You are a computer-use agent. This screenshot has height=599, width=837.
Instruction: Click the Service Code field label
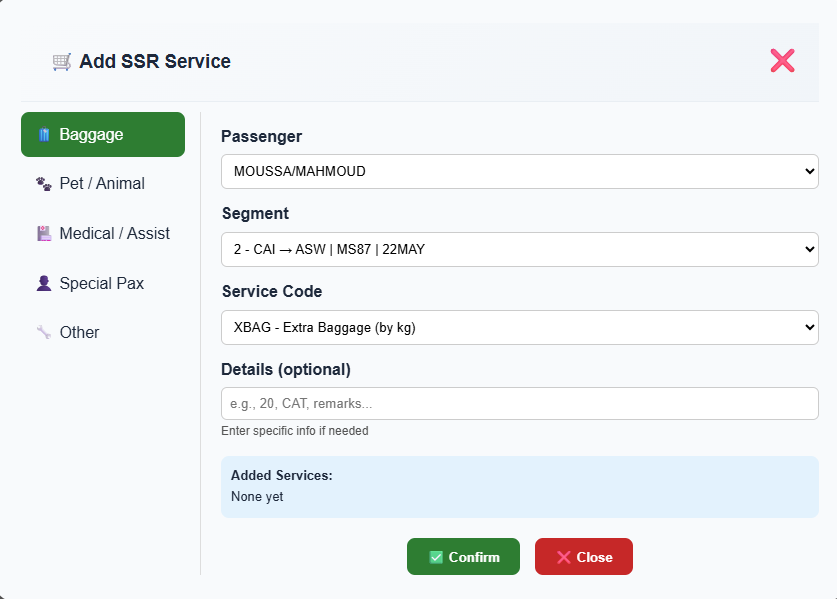[272, 291]
